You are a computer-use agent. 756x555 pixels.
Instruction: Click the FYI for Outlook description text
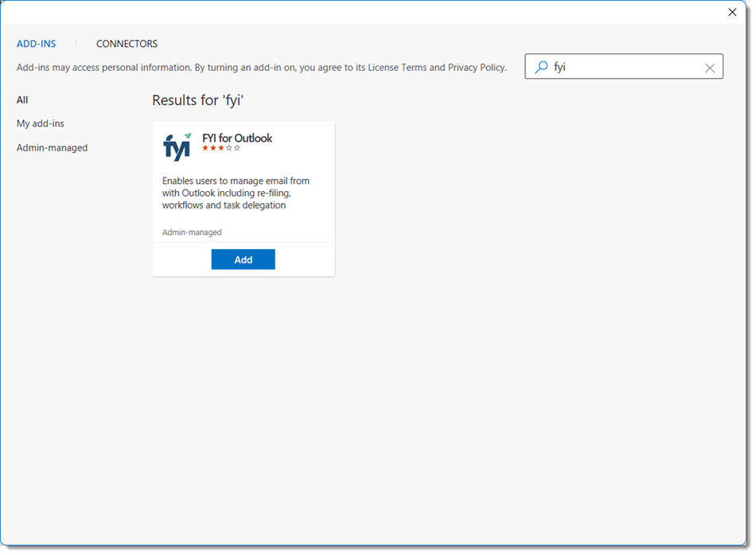236,193
